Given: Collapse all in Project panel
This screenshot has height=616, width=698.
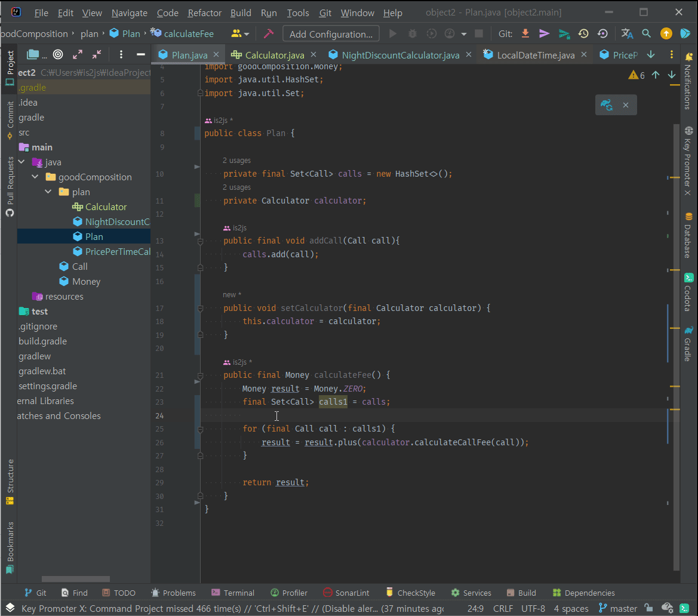Looking at the screenshot, I should (97, 55).
